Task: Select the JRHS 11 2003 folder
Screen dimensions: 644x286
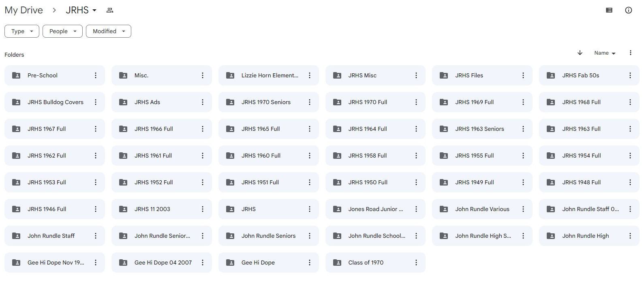Action: click(152, 209)
